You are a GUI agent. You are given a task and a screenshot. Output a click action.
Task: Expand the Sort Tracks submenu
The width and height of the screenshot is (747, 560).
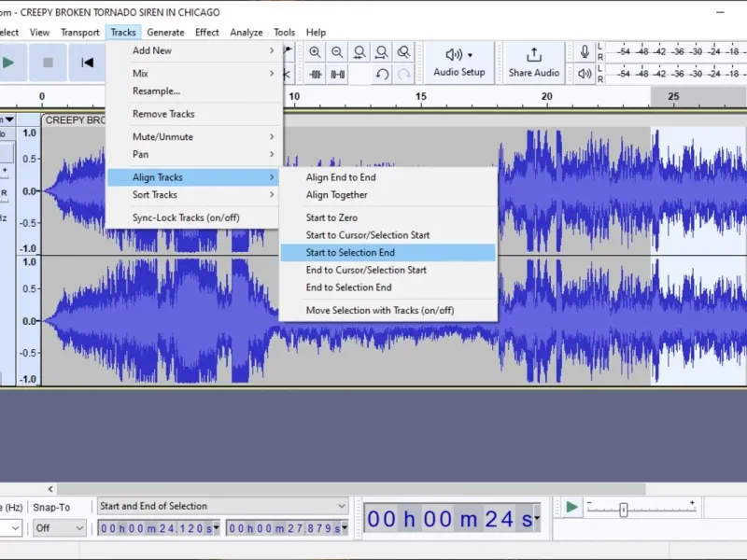tap(192, 195)
